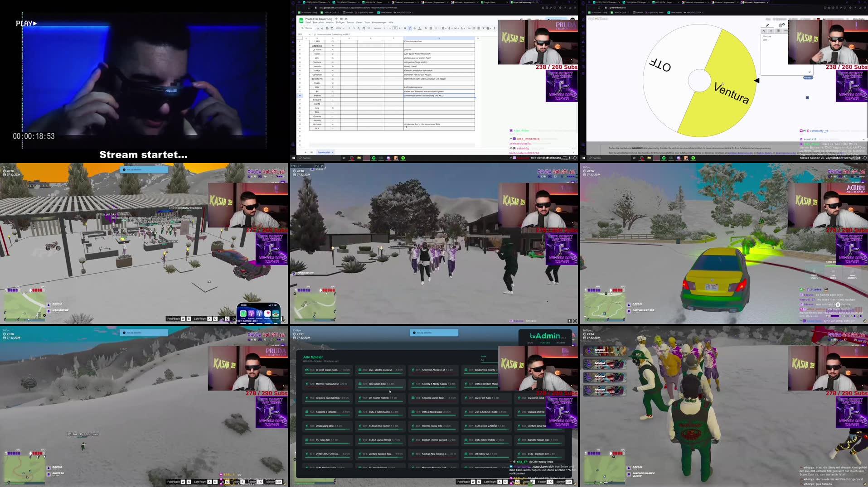The height and width of the screenshot is (487, 868).
Task: Check the cloud save status icon in Sheets
Action: click(x=346, y=19)
